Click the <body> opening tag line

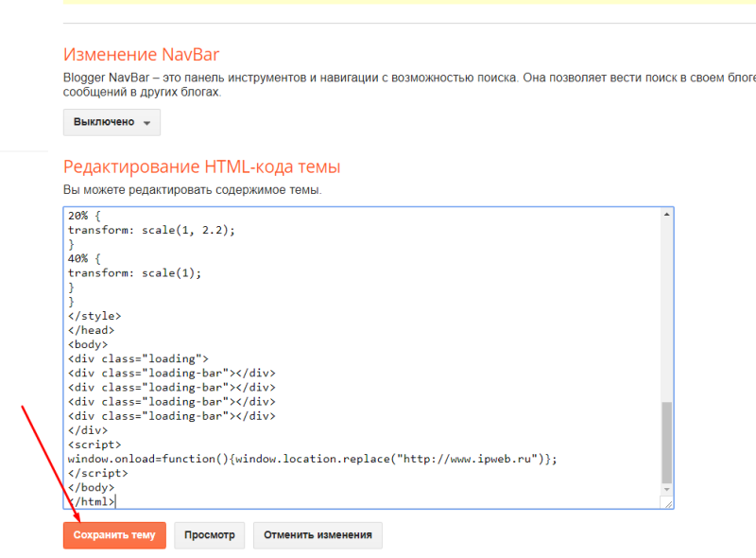[x=88, y=344]
